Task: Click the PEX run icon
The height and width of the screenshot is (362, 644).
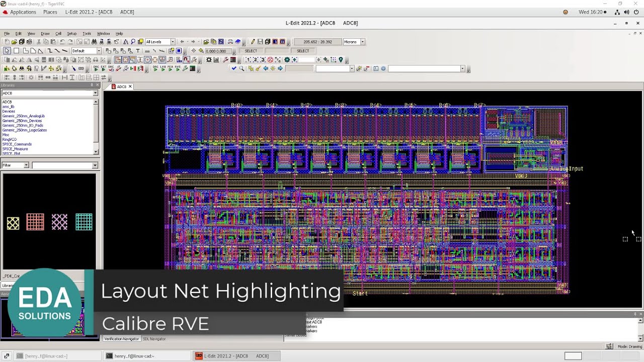Action: [170, 68]
